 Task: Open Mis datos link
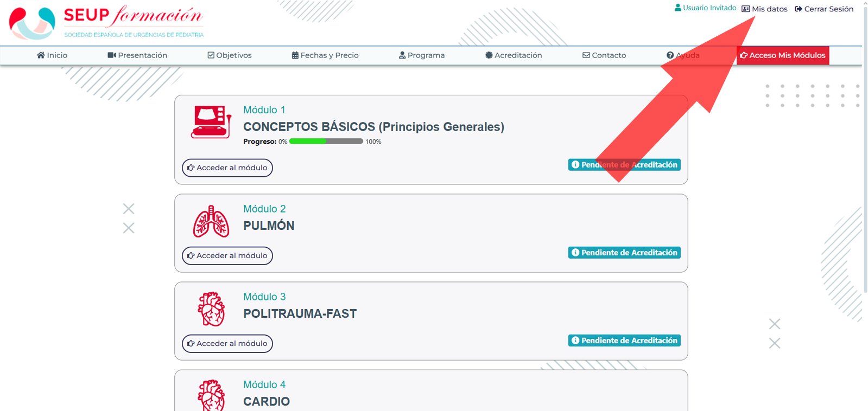click(x=764, y=9)
